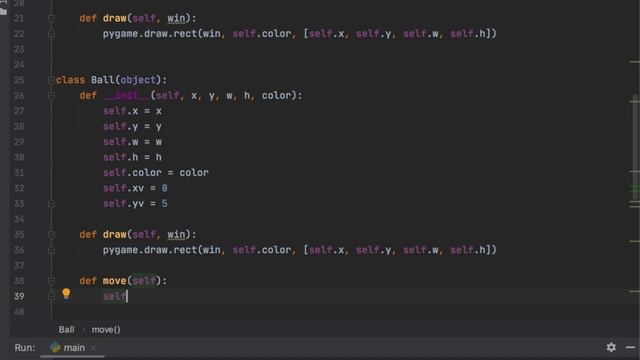Click 'self.color = color' line
The height and width of the screenshot is (360, 640).
[x=156, y=173]
